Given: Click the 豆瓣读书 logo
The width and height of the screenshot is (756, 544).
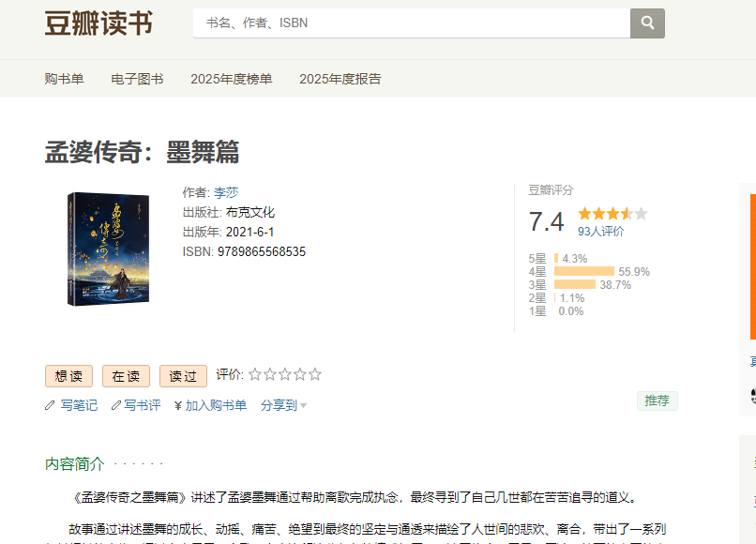Looking at the screenshot, I should (x=98, y=23).
